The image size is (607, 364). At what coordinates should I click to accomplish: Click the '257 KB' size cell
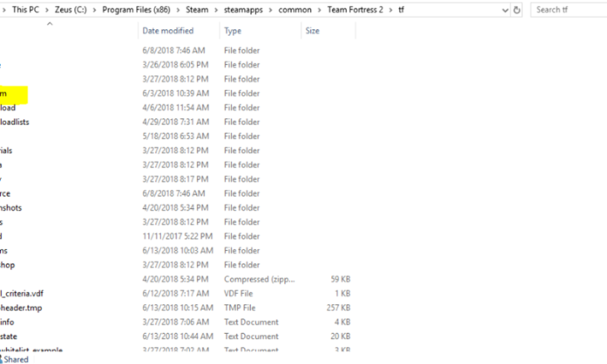(339, 308)
